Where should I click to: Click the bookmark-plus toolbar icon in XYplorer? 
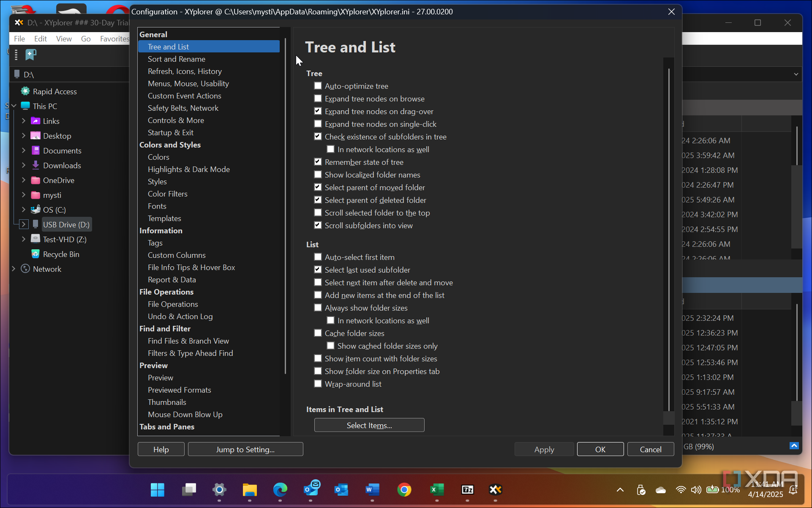[x=31, y=55]
